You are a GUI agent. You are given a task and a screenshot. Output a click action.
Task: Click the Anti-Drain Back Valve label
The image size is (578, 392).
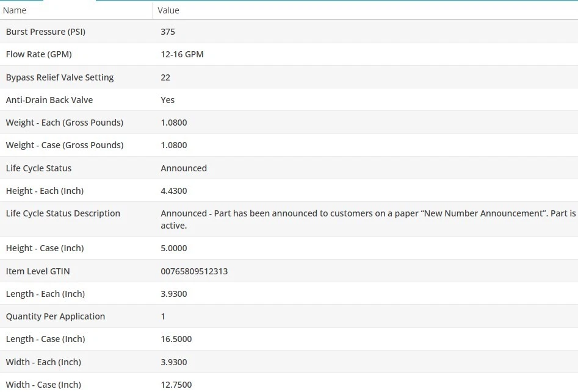[x=49, y=100]
